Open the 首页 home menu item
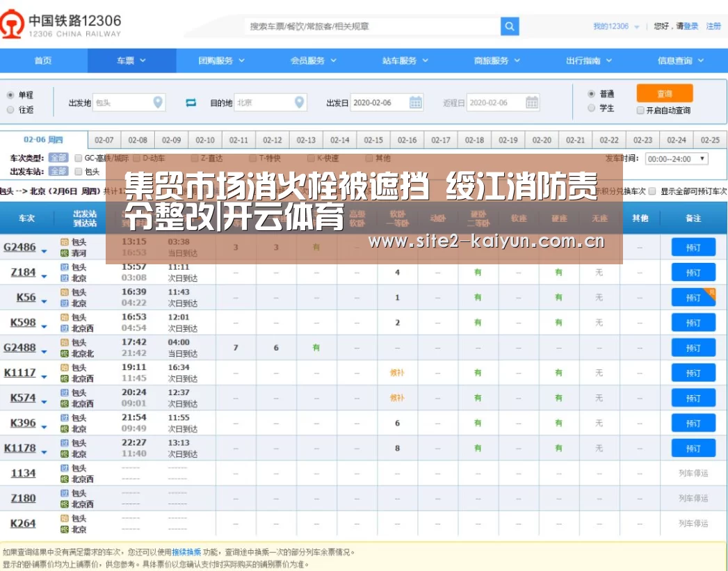The width and height of the screenshot is (728, 571). [43, 61]
